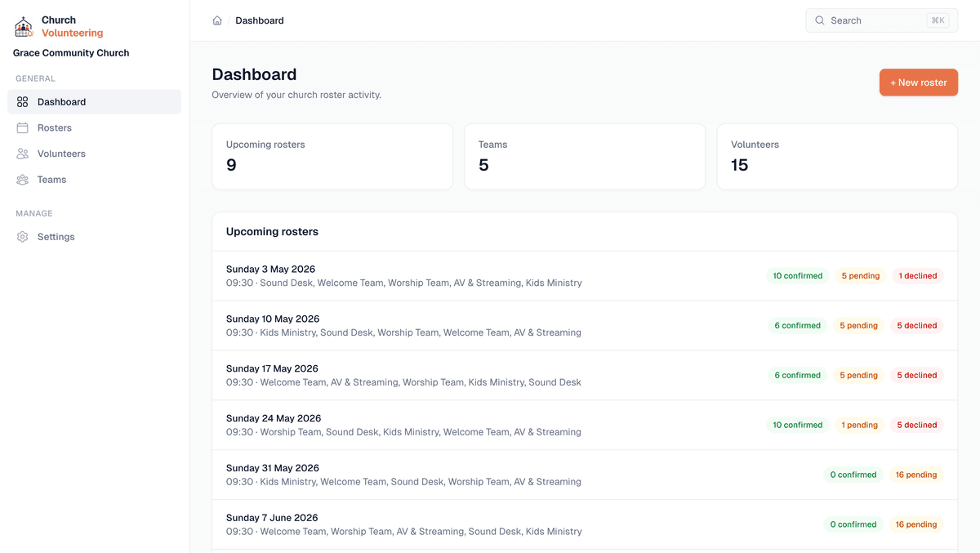Image resolution: width=980 pixels, height=553 pixels.
Task: Open the Sunday 7 June 2026 roster
Action: click(585, 525)
